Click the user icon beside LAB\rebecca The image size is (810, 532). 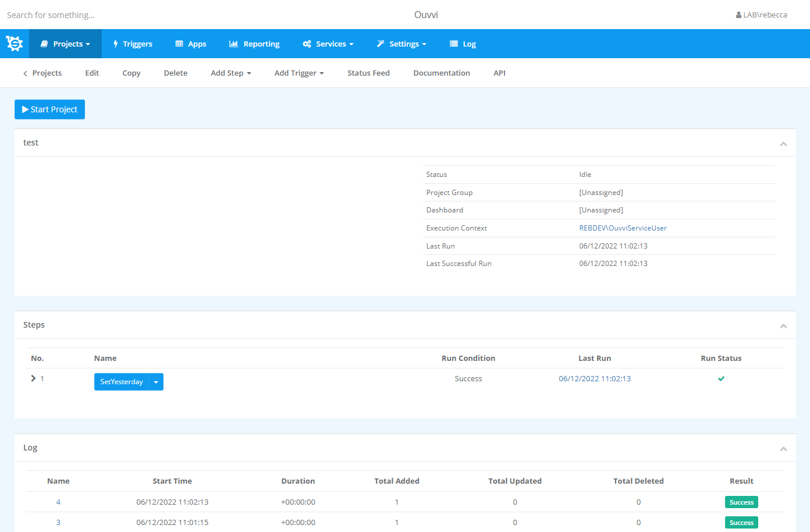[738, 15]
